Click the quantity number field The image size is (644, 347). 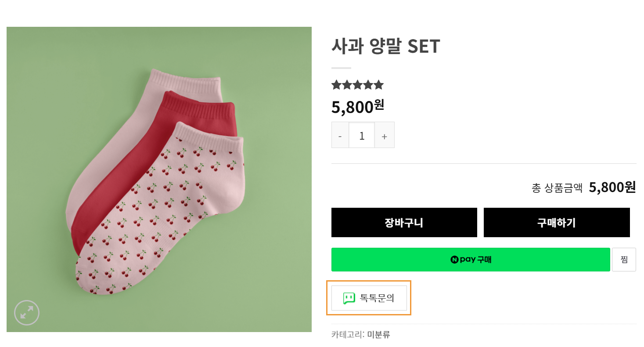pyautogui.click(x=362, y=135)
